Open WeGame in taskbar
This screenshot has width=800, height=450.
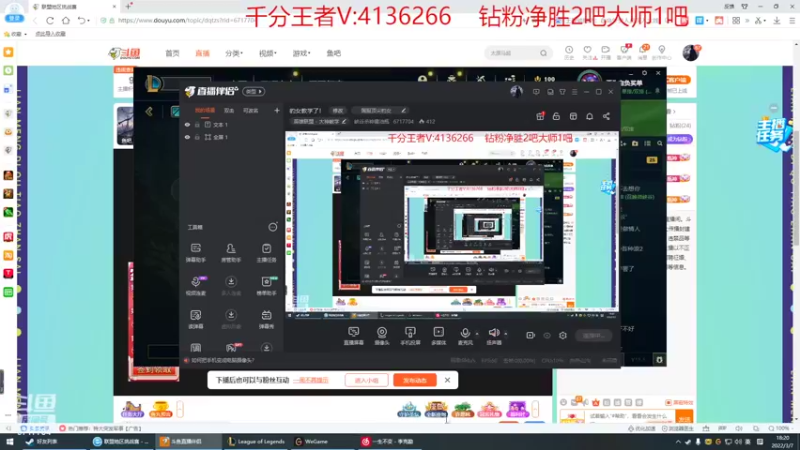point(312,441)
